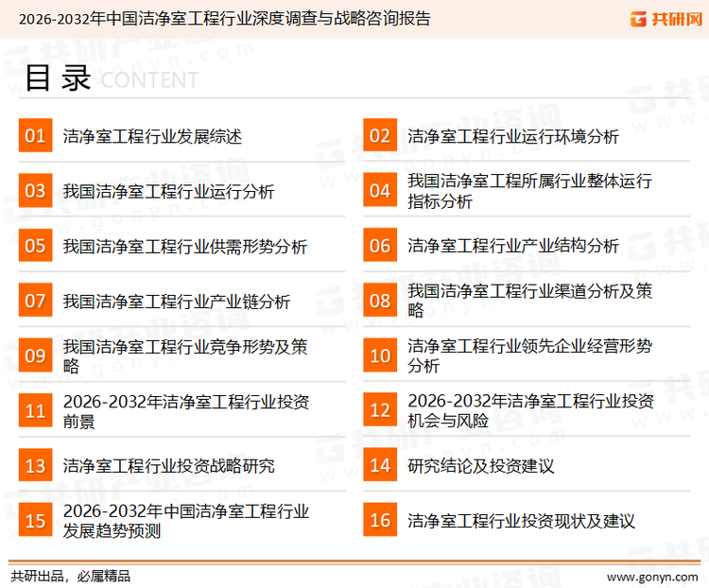Click the orange 14 number box
Screen dimensions: 709x588
point(380,465)
